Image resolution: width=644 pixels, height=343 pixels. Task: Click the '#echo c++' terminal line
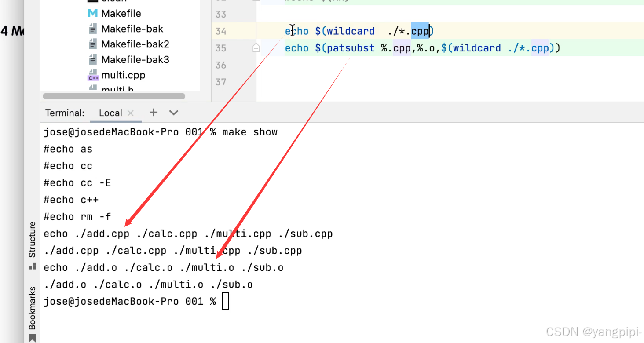[71, 200]
